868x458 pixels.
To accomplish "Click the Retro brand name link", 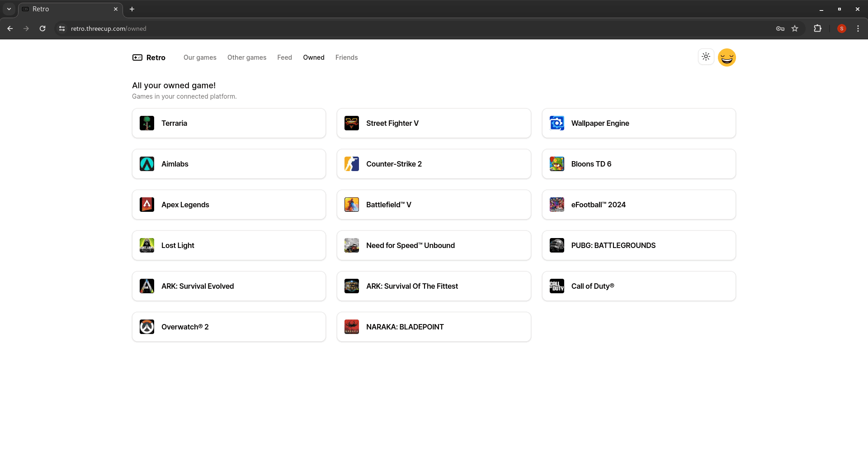I will click(156, 57).
